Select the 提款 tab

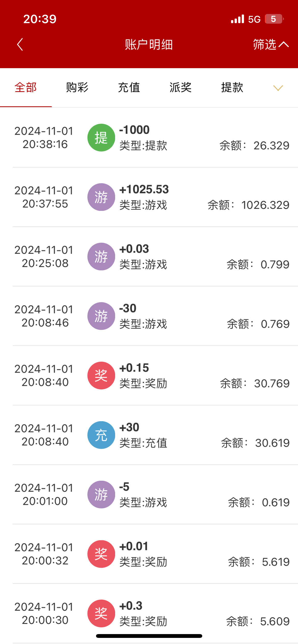(x=232, y=87)
